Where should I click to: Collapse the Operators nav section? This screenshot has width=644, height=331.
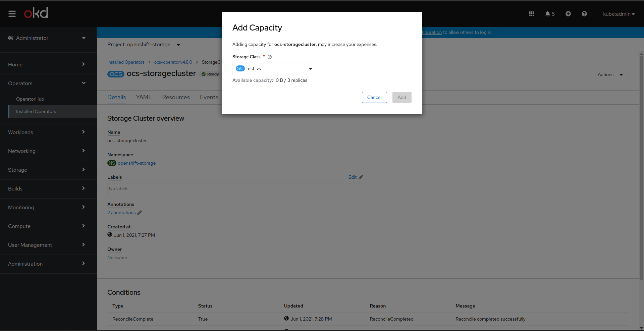49,83
